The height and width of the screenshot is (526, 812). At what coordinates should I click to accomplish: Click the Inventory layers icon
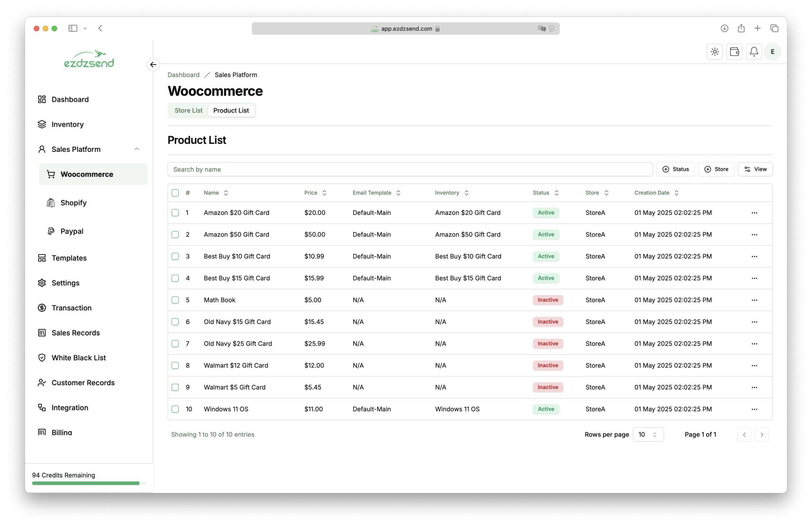(42, 124)
